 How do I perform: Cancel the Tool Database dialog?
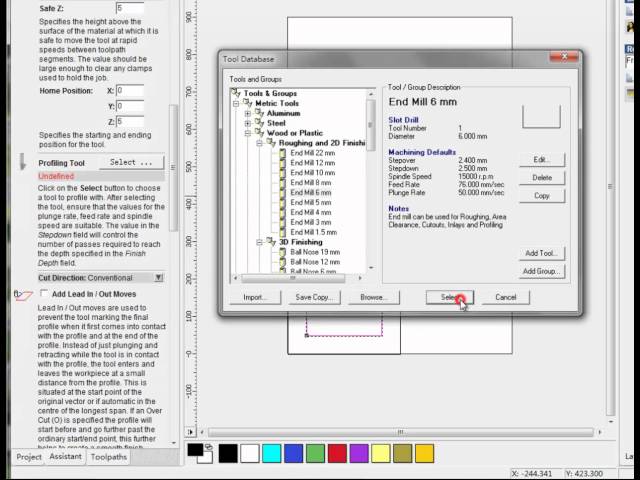(506, 297)
